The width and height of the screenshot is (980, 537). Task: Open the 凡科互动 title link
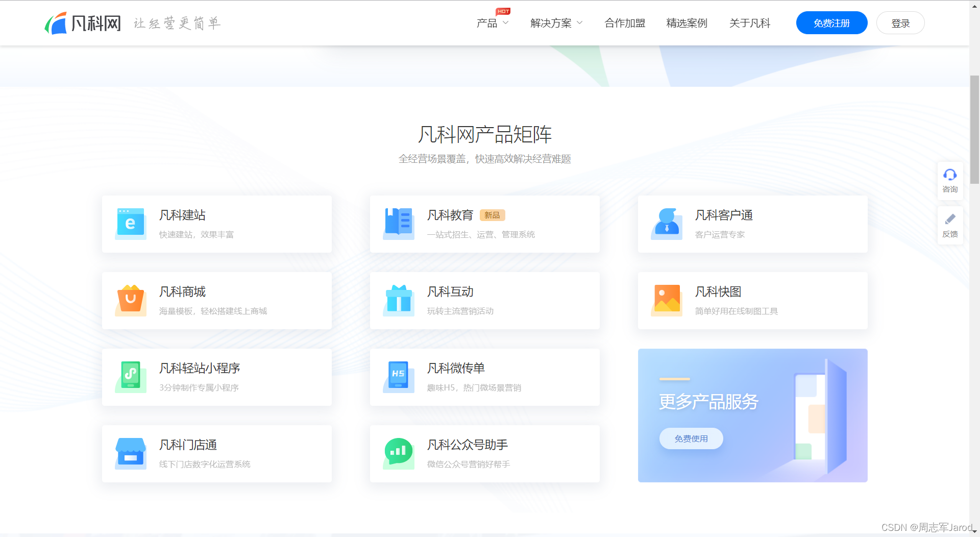(x=450, y=292)
